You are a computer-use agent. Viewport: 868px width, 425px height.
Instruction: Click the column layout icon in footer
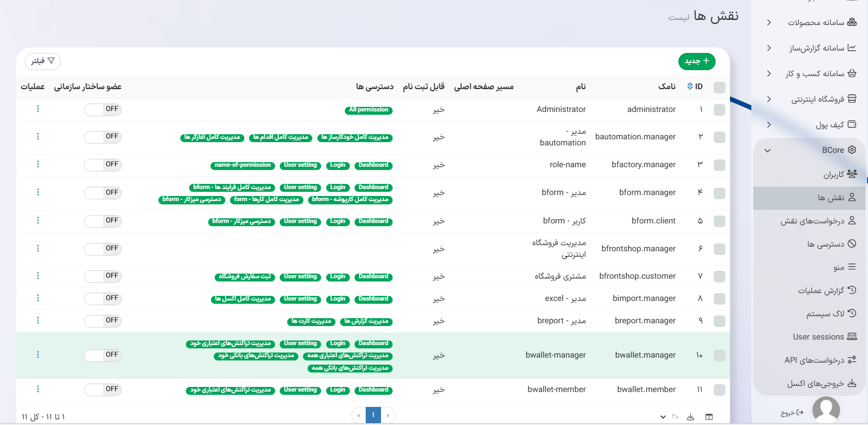[x=709, y=417]
